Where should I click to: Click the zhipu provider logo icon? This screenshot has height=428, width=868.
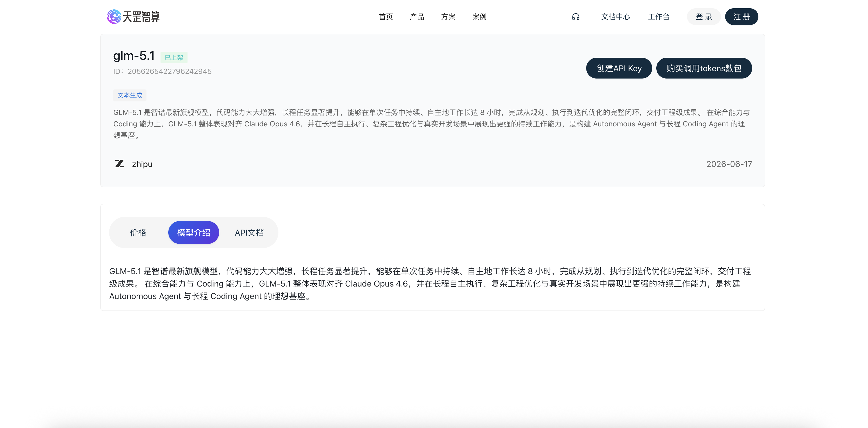point(119,164)
